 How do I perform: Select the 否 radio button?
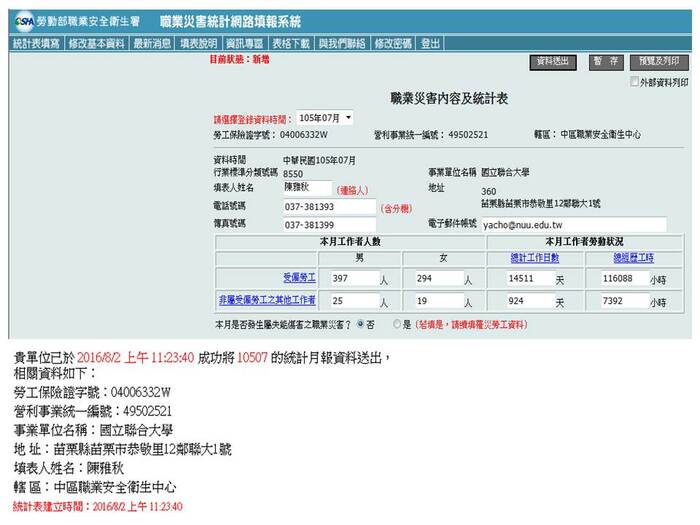(x=361, y=325)
